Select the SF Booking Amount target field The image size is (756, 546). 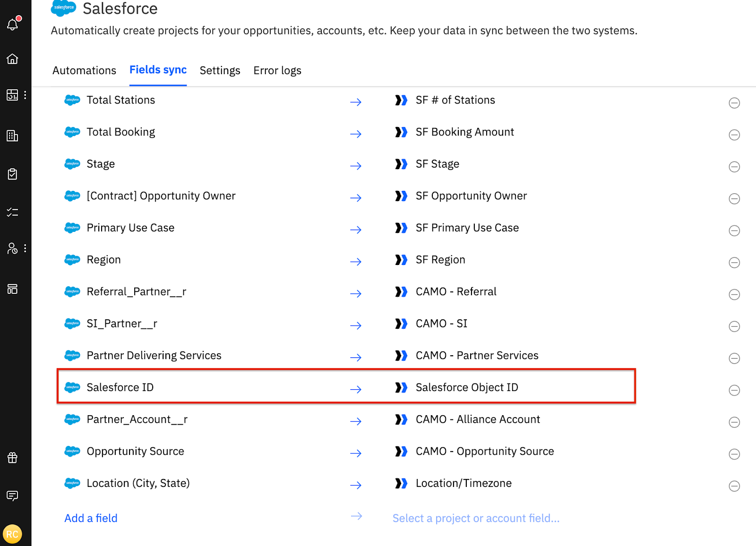(464, 132)
